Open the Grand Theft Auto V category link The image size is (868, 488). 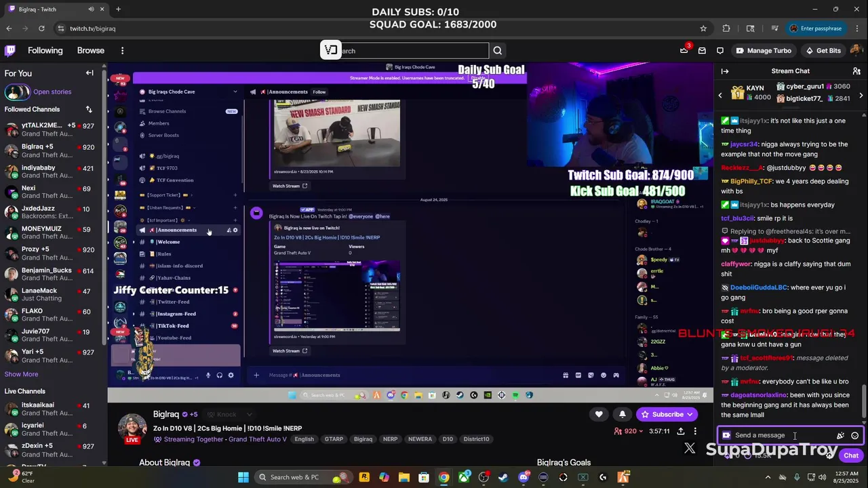tap(258, 439)
